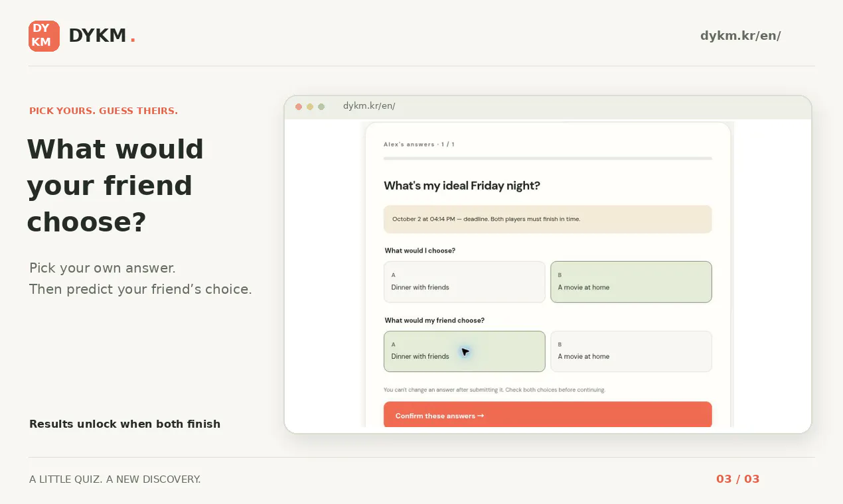Click the 'Alex's answers · 1 / 1' label

[x=419, y=144]
